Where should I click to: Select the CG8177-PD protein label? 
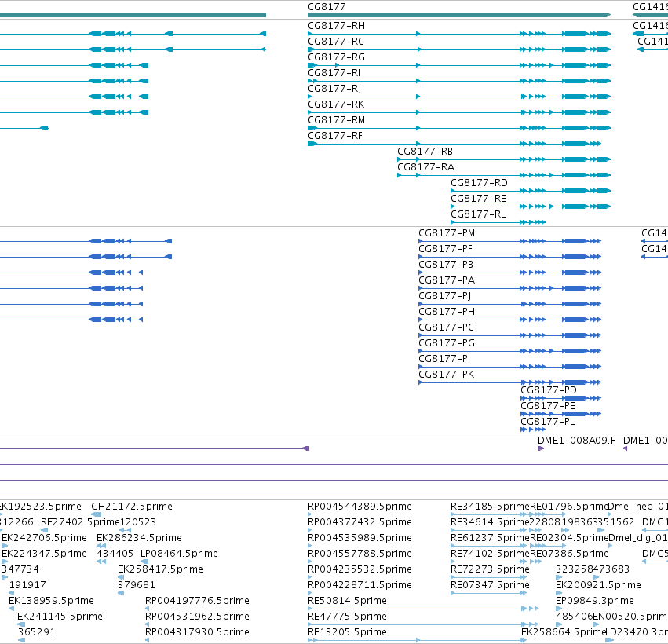point(549,390)
